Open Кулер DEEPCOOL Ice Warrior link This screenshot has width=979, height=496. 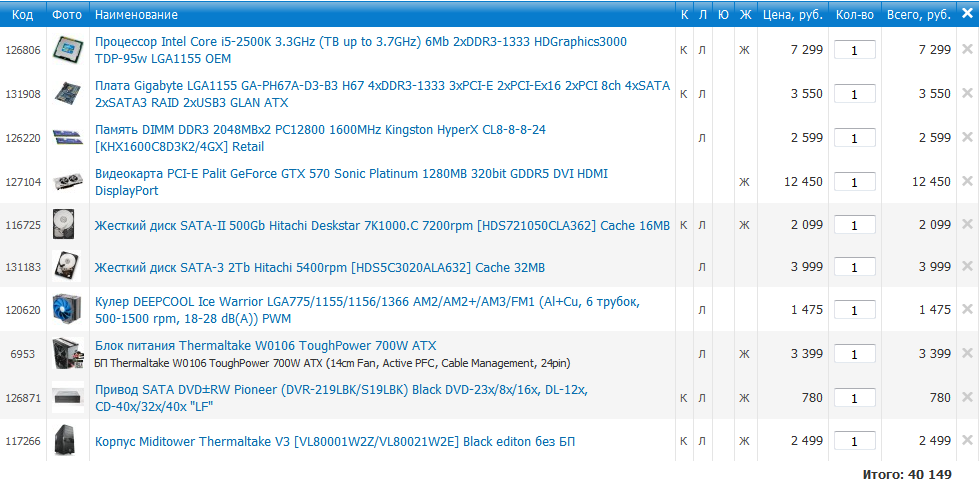click(x=367, y=310)
